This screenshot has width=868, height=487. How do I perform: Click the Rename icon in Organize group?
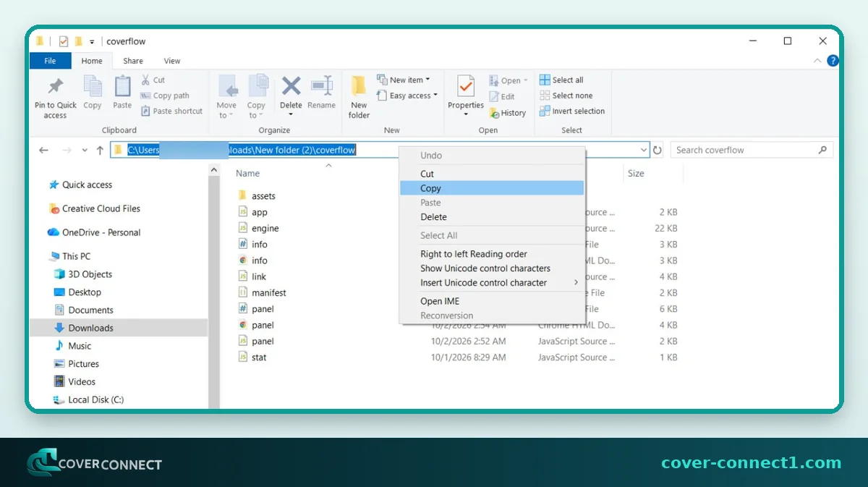click(x=321, y=86)
